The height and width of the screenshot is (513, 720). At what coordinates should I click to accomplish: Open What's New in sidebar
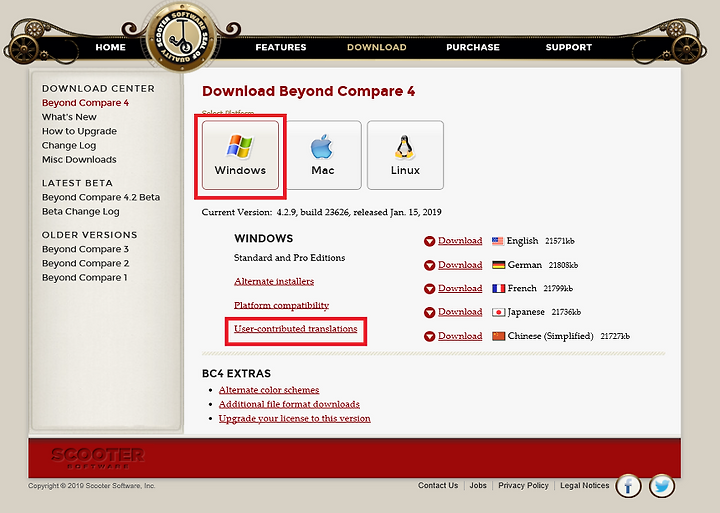click(69, 117)
